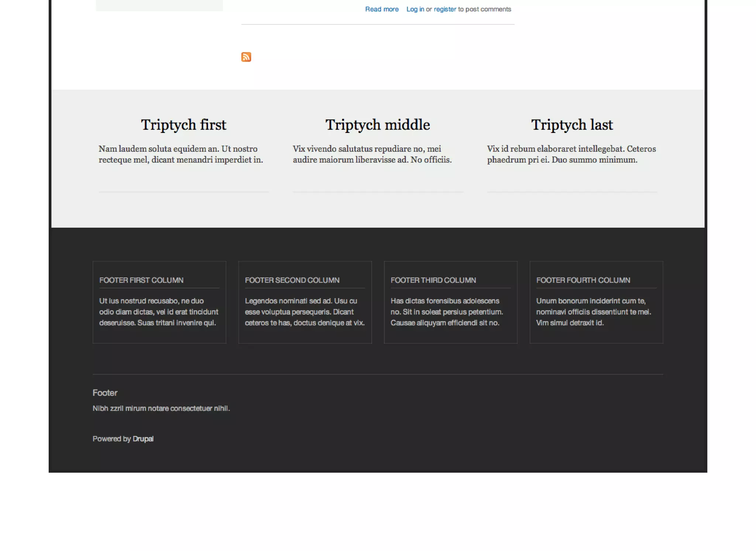Select the Footer First Column title
This screenshot has height=551, width=756.
click(141, 280)
